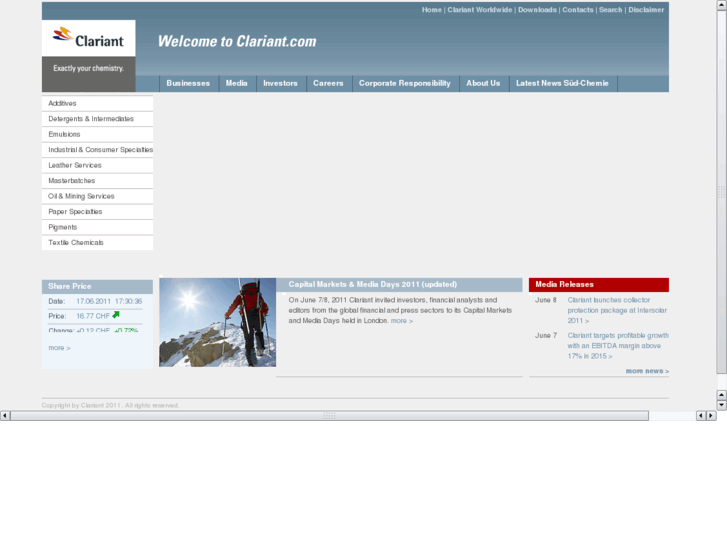Click the more news link

647,371
